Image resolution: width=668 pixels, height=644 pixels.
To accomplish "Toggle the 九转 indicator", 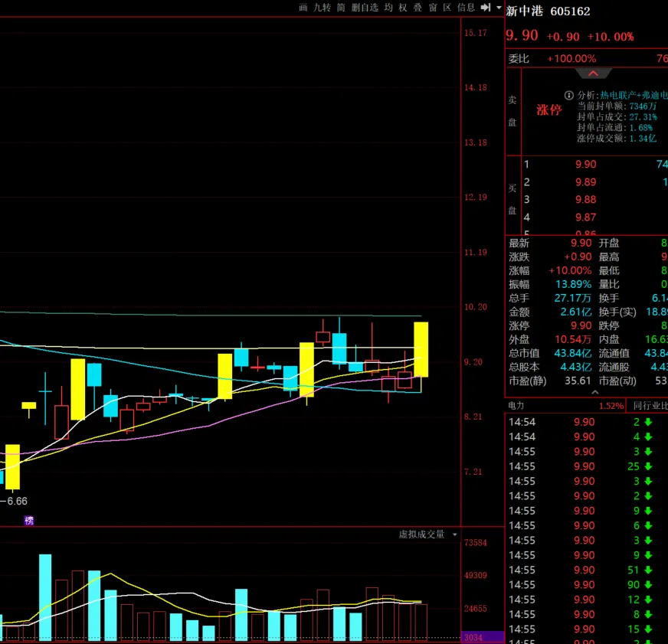I will (x=322, y=7).
